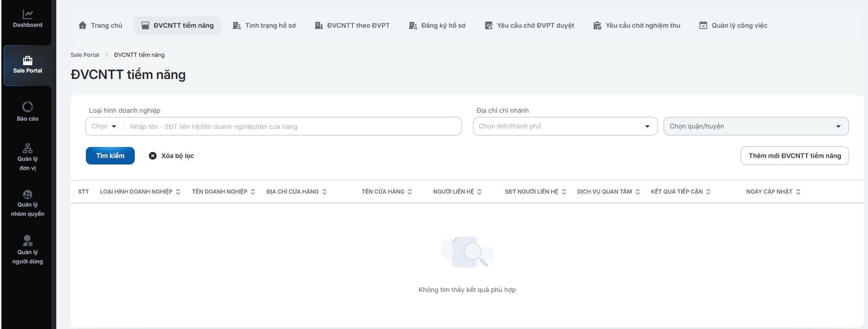Viewport: 868px width, 329px height.
Task: Open the Dashboard chart icon in sidebar
Action: tap(28, 15)
